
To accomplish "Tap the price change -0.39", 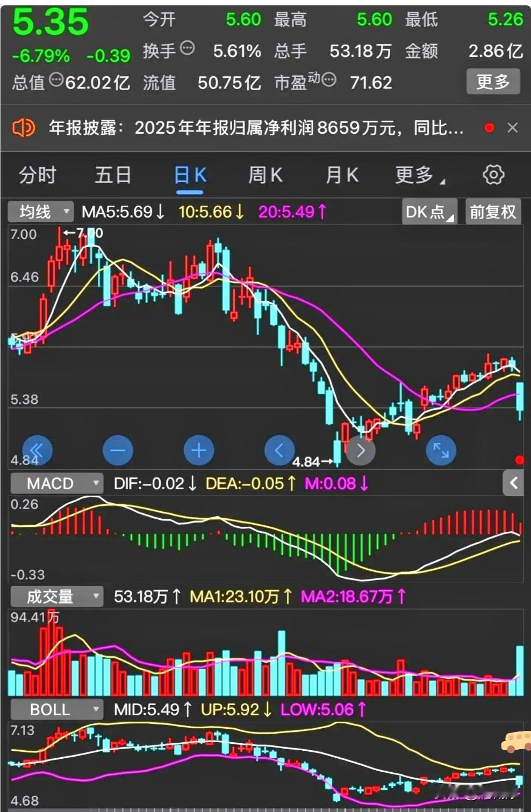I will click(109, 55).
